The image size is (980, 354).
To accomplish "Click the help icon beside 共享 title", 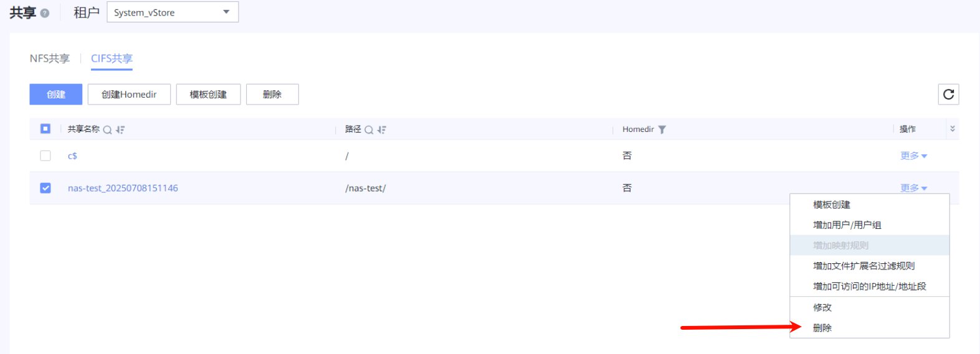I will (x=45, y=13).
